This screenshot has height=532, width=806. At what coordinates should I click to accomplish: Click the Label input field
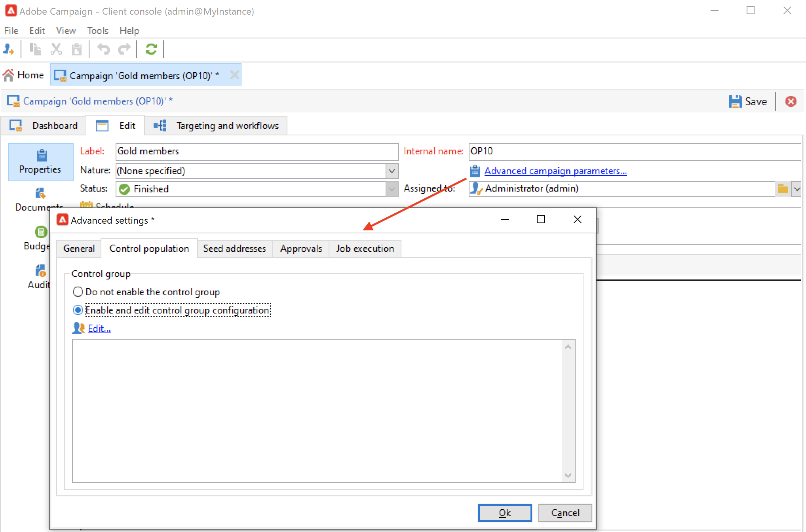click(x=257, y=152)
